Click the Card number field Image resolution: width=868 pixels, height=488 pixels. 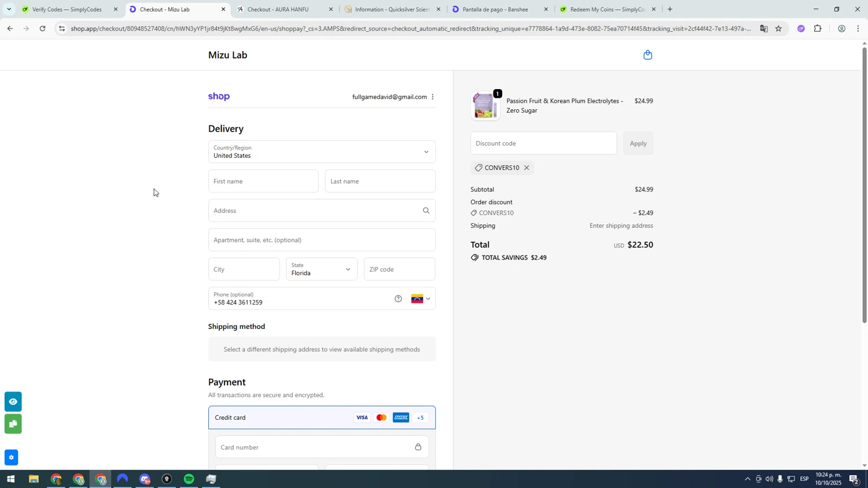coord(322,447)
